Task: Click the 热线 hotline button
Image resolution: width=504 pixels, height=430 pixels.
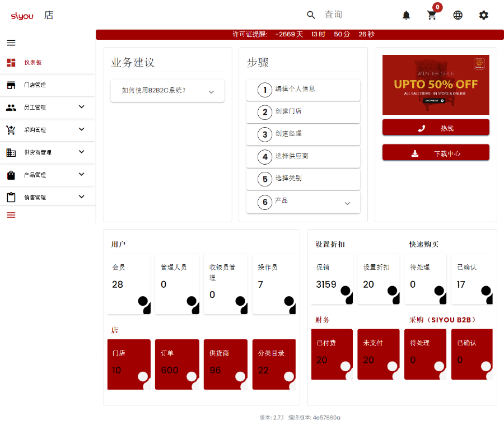Action: 436,128
